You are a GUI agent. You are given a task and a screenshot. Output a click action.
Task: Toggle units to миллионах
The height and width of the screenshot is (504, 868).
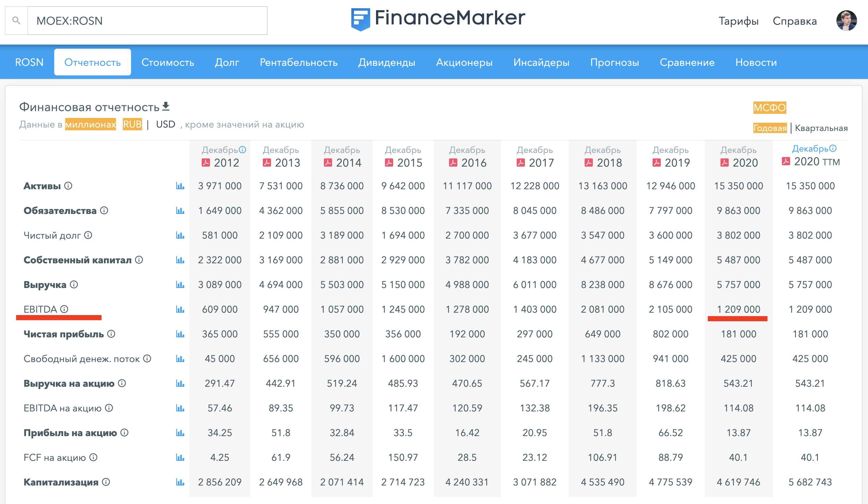click(x=91, y=124)
